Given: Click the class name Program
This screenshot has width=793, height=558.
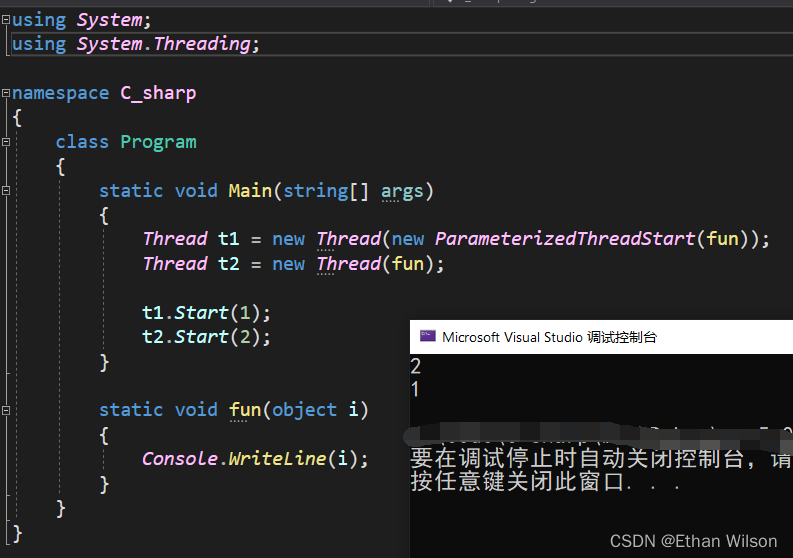Looking at the screenshot, I should coord(158,142).
